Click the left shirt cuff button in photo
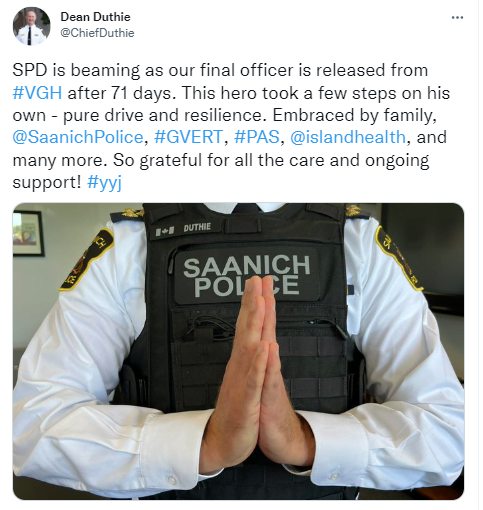 pyautogui.click(x=172, y=480)
